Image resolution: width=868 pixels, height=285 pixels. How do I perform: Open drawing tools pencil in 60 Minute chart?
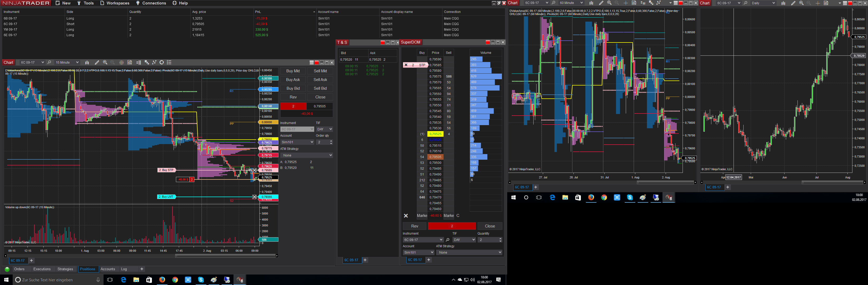(x=601, y=3)
